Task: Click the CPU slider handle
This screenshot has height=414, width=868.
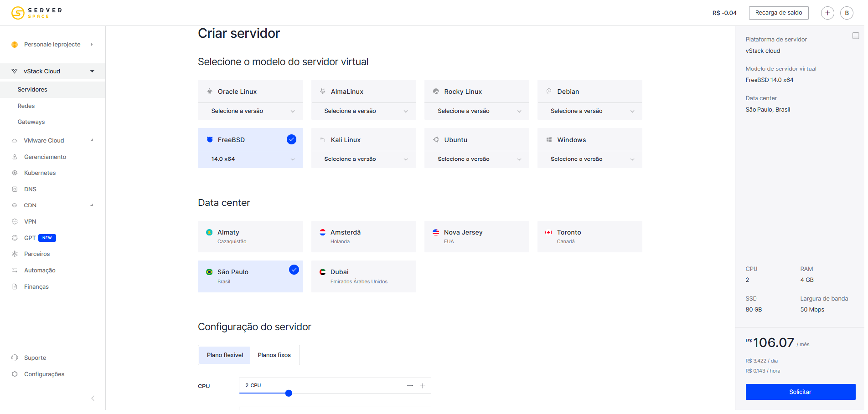Action: pyautogui.click(x=289, y=393)
